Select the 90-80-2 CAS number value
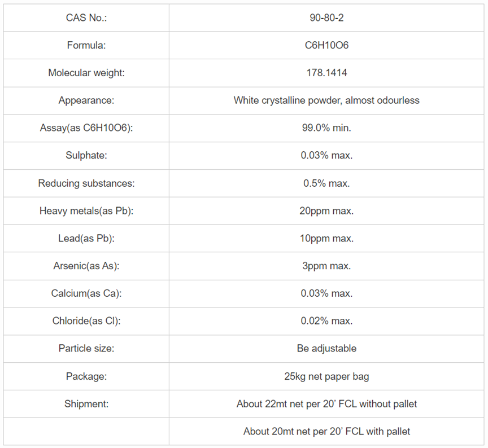Viewport: 488px width, 448px height. (326, 17)
